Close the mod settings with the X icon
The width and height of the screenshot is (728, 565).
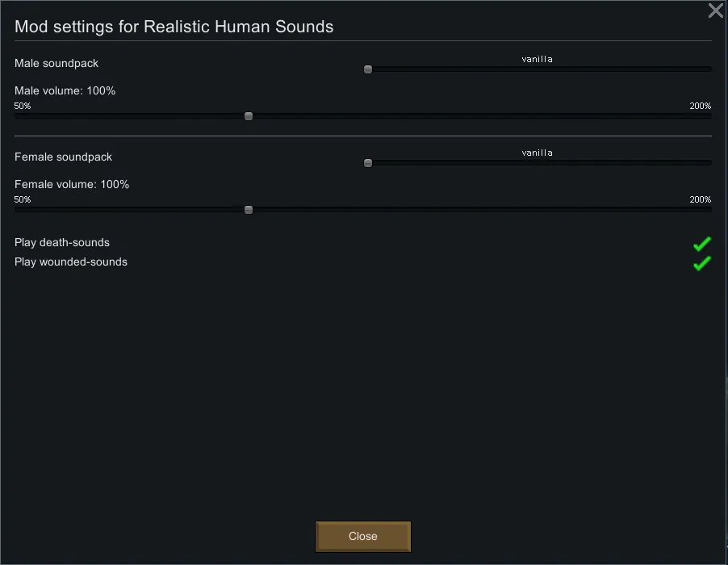[x=715, y=10]
